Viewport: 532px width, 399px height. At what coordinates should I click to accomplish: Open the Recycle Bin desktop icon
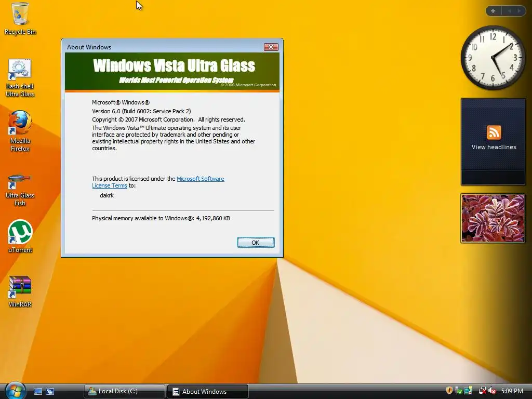pos(20,19)
